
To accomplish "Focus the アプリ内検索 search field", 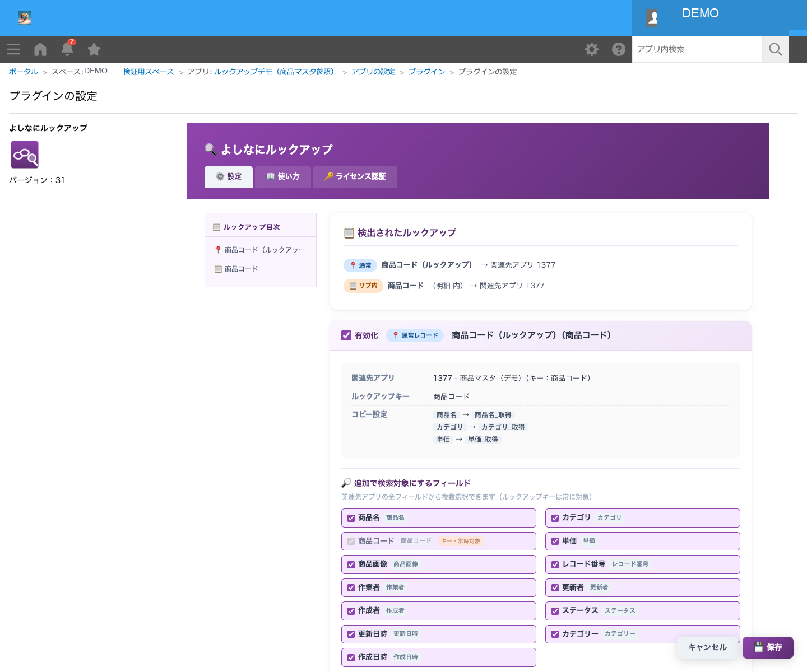I will tap(697, 49).
